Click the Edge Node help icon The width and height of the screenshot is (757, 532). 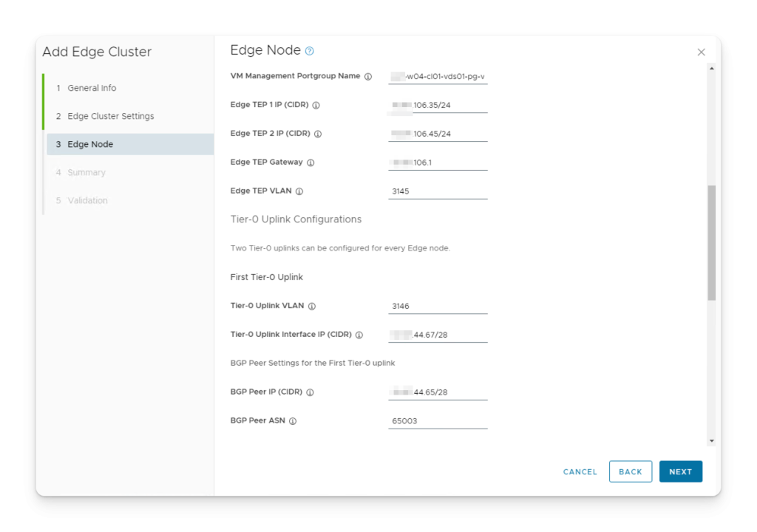310,51
